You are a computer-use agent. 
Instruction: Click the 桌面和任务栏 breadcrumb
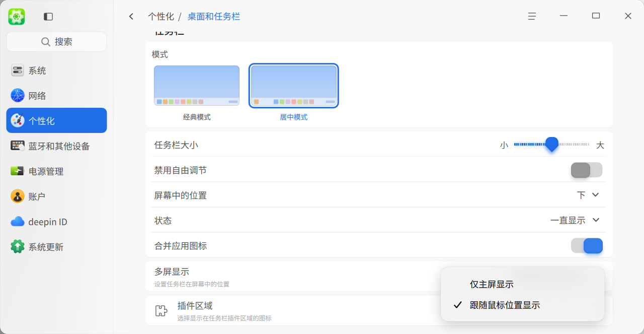point(214,17)
